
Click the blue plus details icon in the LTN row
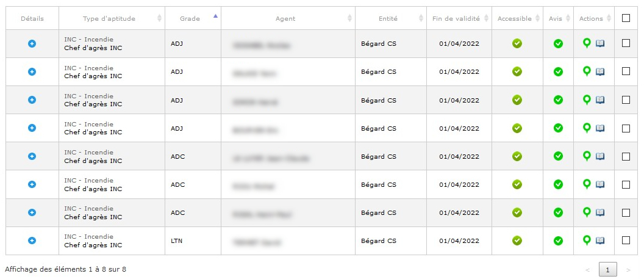32,241
